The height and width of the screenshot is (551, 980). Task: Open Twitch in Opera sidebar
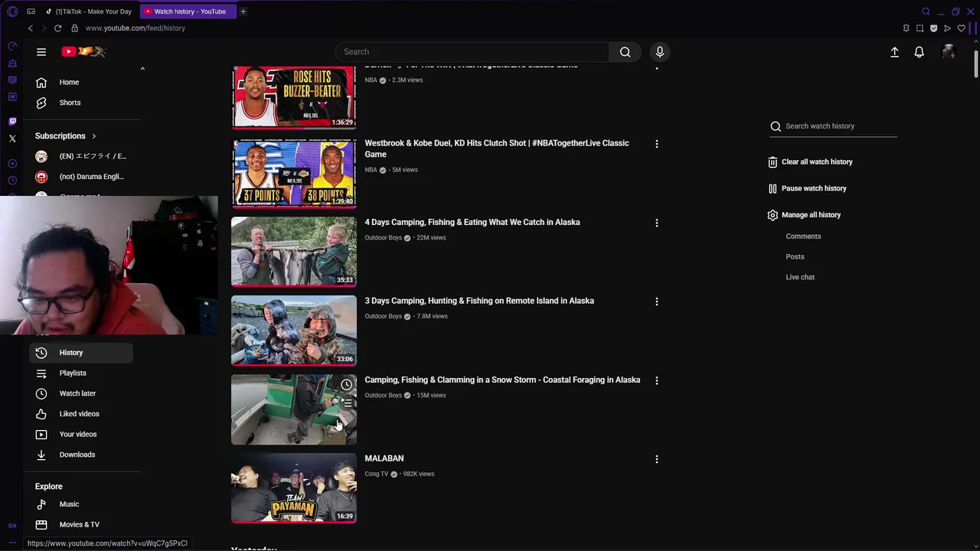12,121
